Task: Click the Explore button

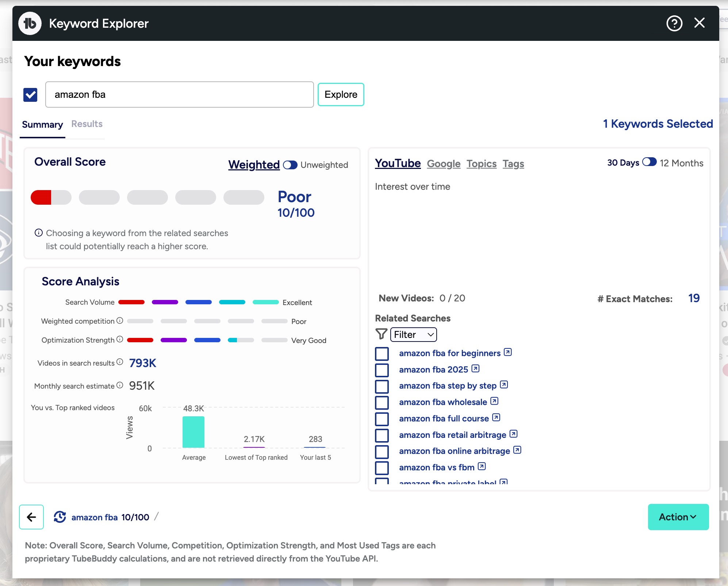Action: (x=340, y=95)
